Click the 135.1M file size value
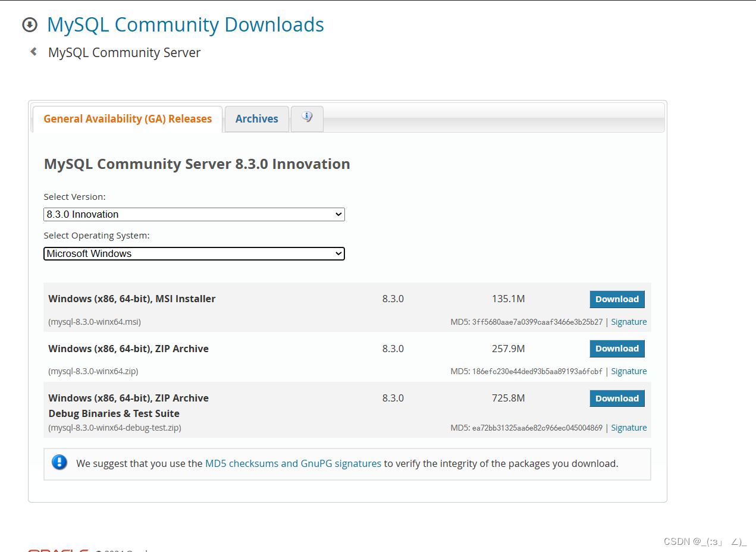 [509, 299]
